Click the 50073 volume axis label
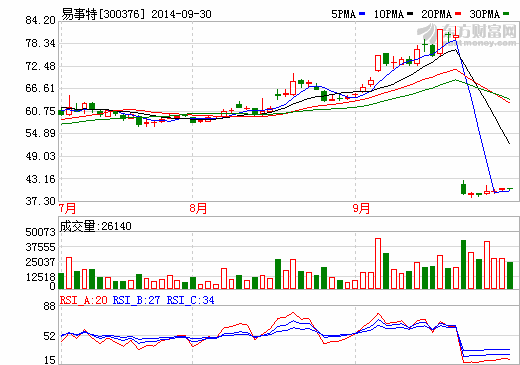 pos(40,232)
